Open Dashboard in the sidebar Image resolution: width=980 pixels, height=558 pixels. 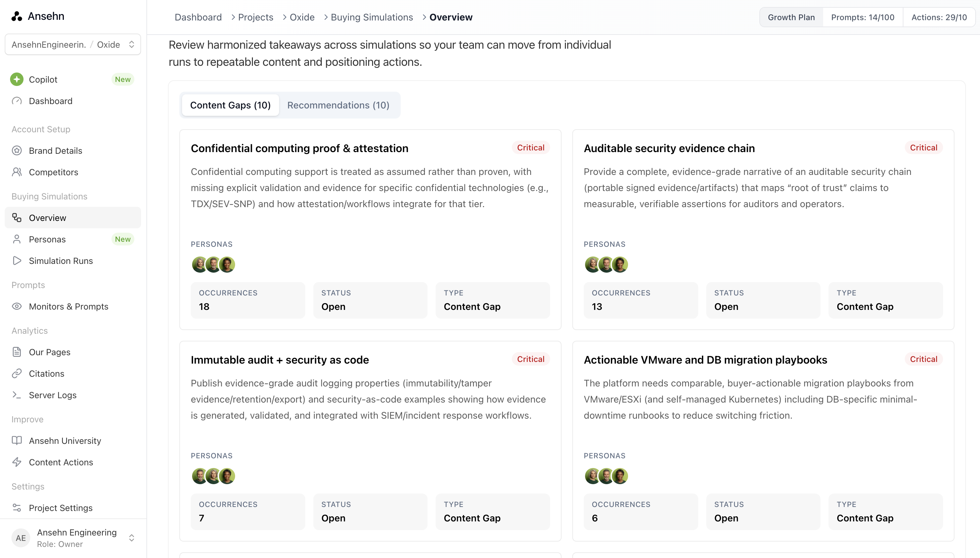pos(73,101)
